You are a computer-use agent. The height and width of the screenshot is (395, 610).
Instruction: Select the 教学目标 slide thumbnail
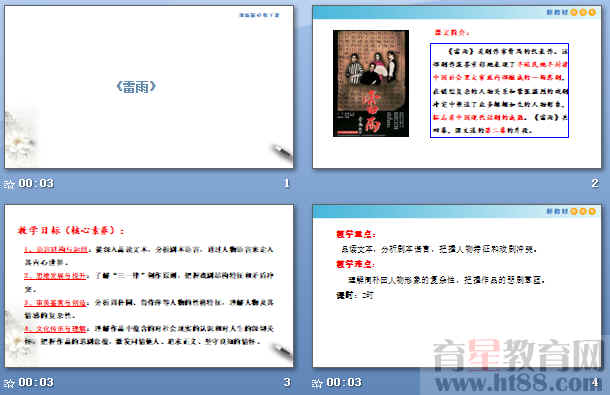(149, 286)
